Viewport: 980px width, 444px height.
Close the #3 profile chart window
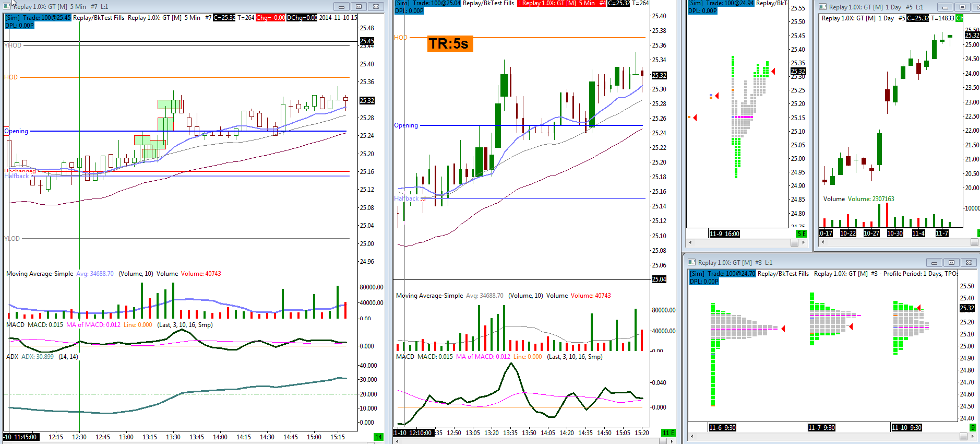click(x=969, y=263)
